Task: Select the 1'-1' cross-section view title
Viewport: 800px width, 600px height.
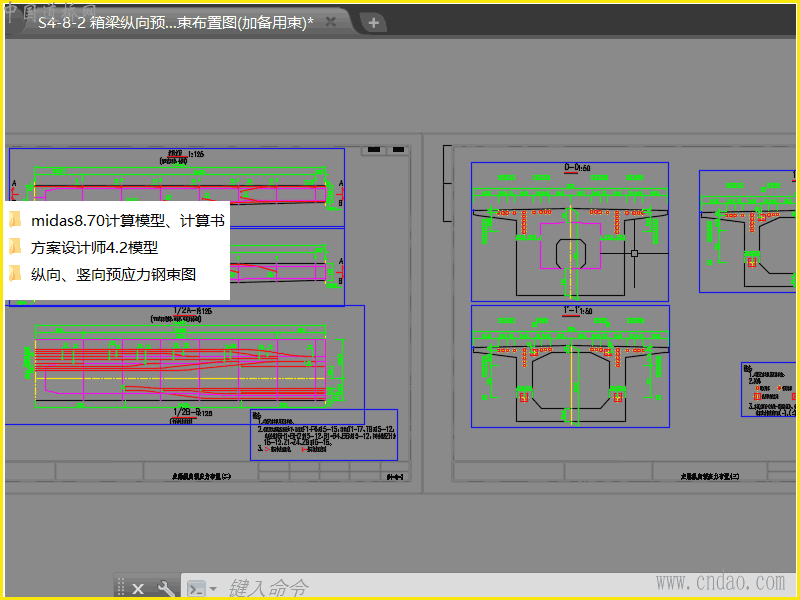Action: (x=578, y=311)
